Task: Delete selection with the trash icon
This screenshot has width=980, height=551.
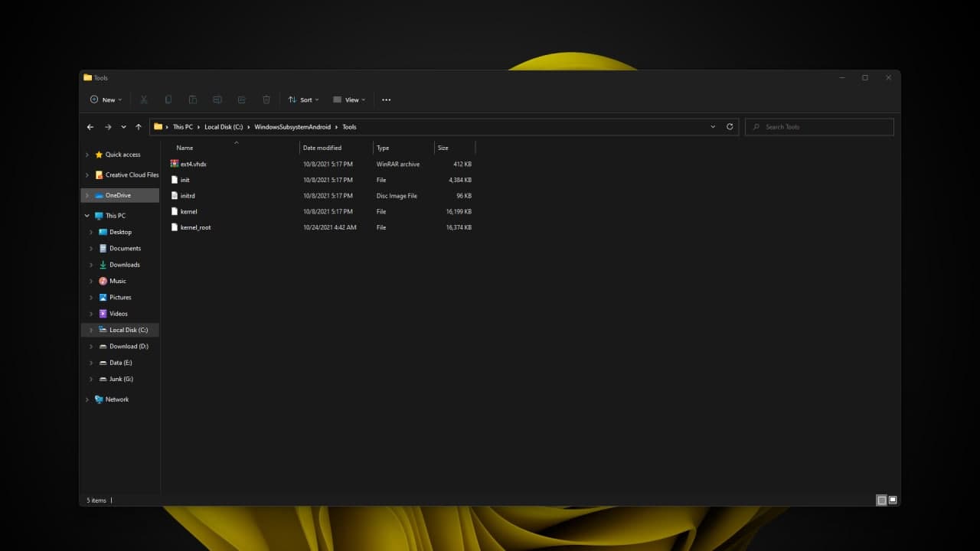Action: [266, 99]
